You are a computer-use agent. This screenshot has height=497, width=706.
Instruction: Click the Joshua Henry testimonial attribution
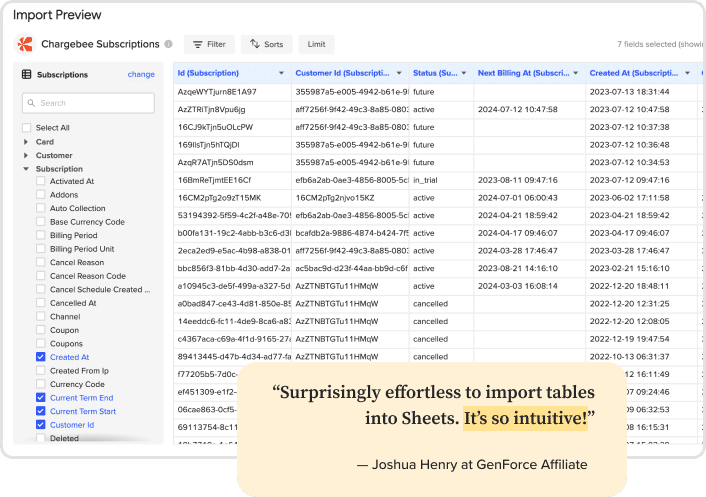[472, 464]
